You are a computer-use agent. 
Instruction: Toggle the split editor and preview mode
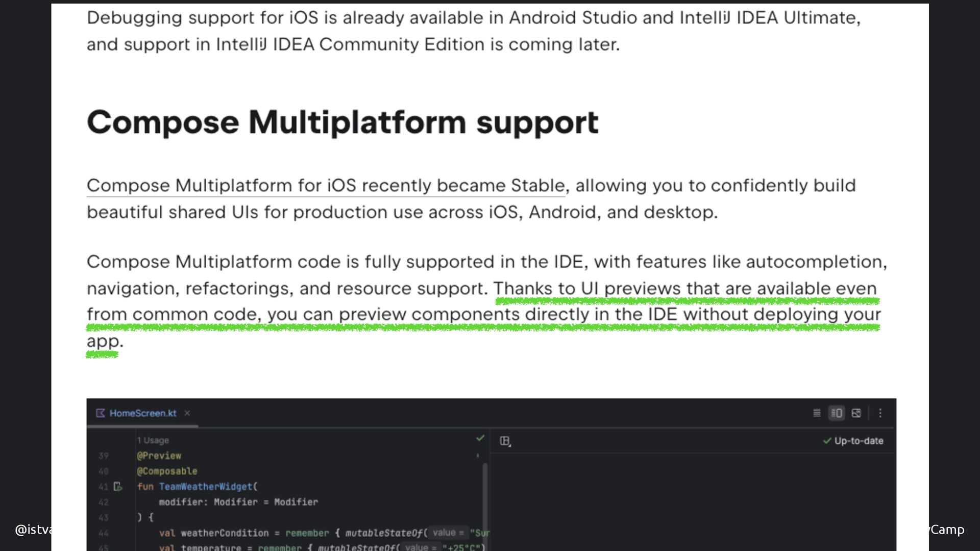837,413
